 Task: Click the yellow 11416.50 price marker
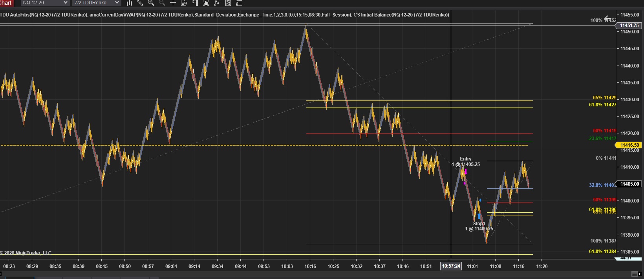click(x=629, y=145)
